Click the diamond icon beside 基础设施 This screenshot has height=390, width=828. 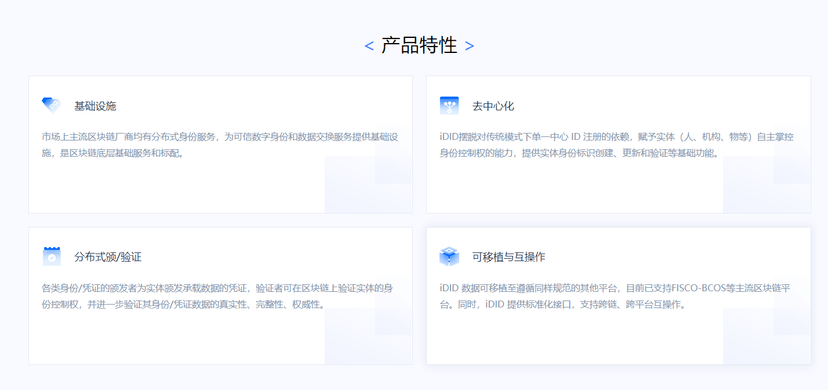pos(52,106)
